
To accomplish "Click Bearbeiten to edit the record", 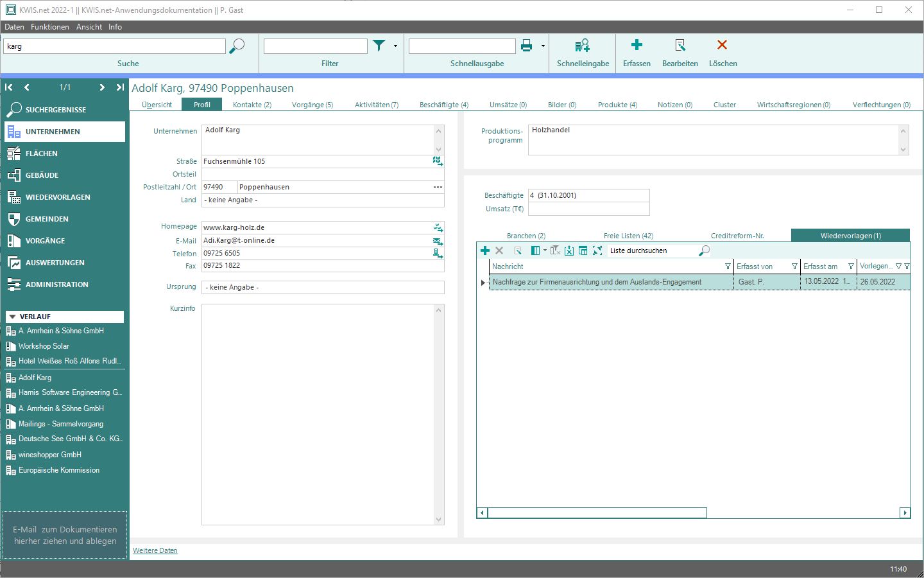I will pos(680,53).
